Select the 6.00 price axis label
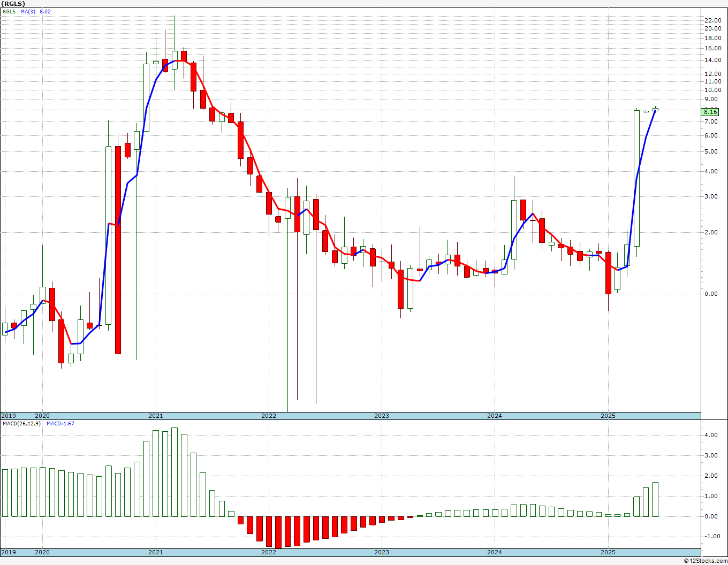The height and width of the screenshot is (565, 728). tap(712, 135)
